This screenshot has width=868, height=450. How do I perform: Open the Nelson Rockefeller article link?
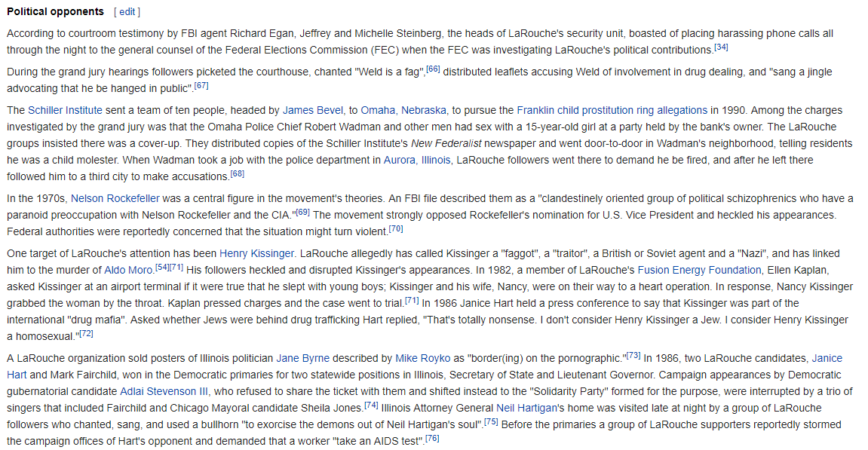tap(115, 198)
